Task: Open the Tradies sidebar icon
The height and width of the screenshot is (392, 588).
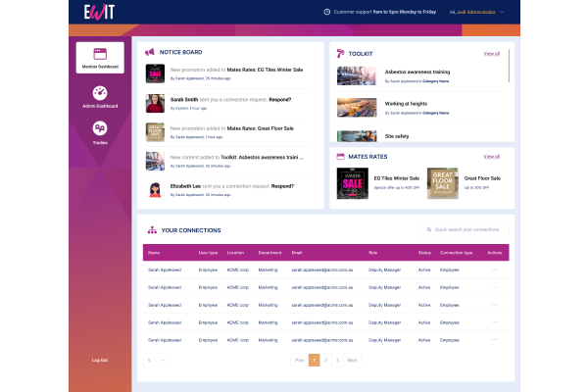Action: pyautogui.click(x=100, y=128)
